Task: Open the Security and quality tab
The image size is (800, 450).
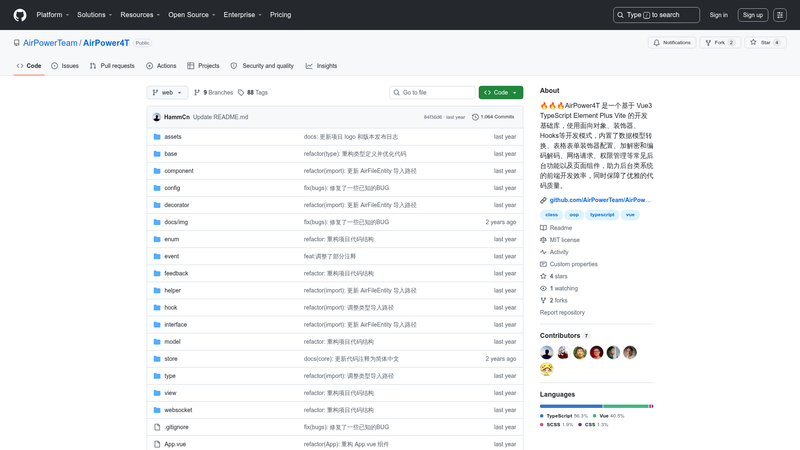Action: pos(262,66)
